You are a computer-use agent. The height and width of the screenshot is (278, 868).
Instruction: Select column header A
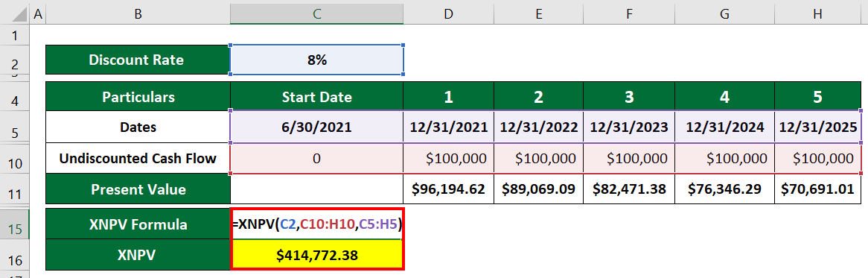38,13
